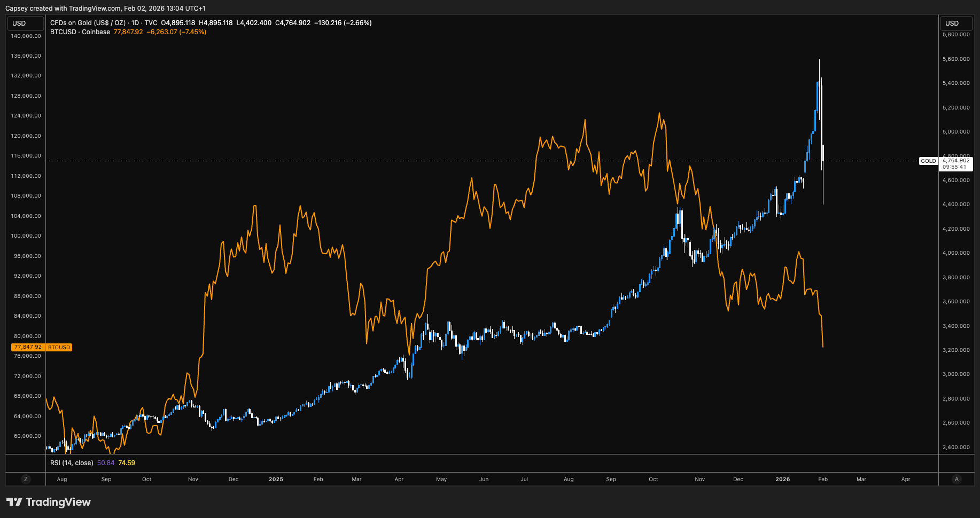Click the orange 77,847.92 value in legend
The width and height of the screenshot is (980, 518).
click(128, 32)
